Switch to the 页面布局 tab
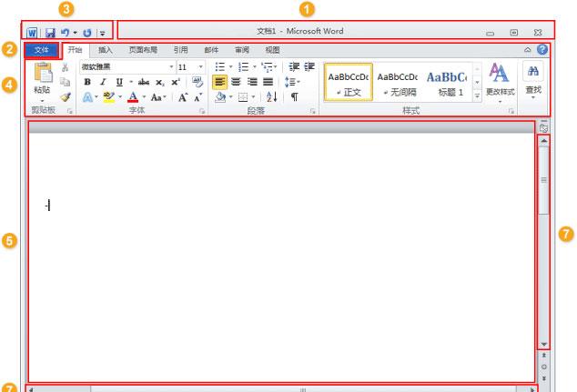The width and height of the screenshot is (577, 392). pyautogui.click(x=143, y=50)
